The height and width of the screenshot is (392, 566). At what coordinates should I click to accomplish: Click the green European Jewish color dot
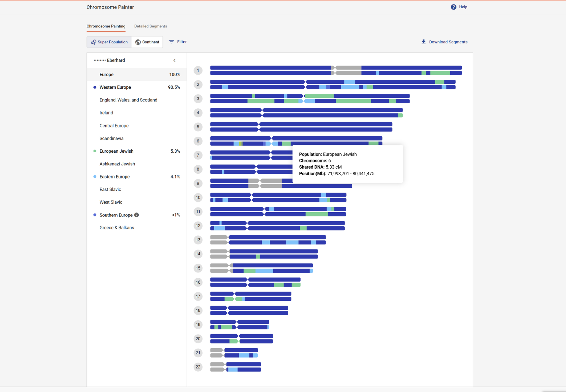95,151
